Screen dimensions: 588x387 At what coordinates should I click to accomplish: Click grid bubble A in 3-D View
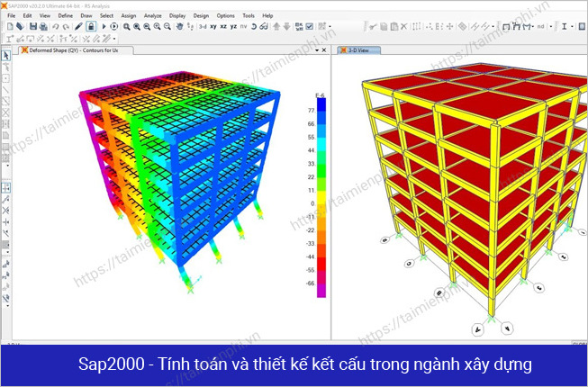478,329
